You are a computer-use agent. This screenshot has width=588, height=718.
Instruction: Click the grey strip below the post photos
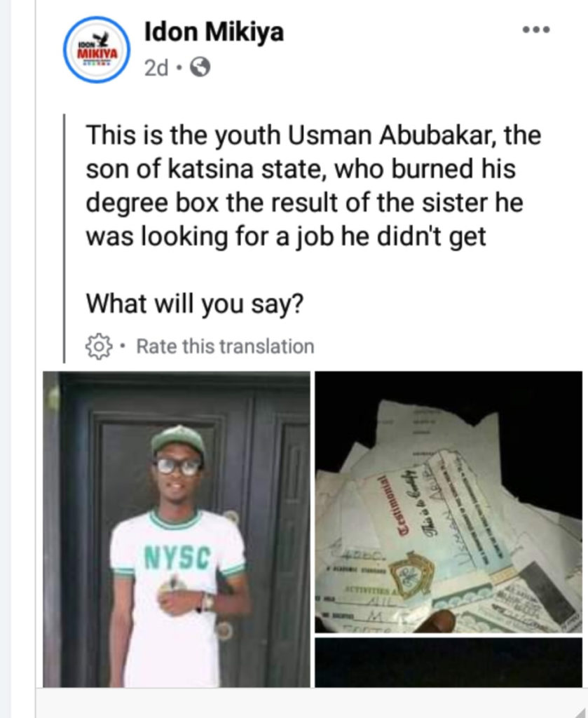[308, 703]
